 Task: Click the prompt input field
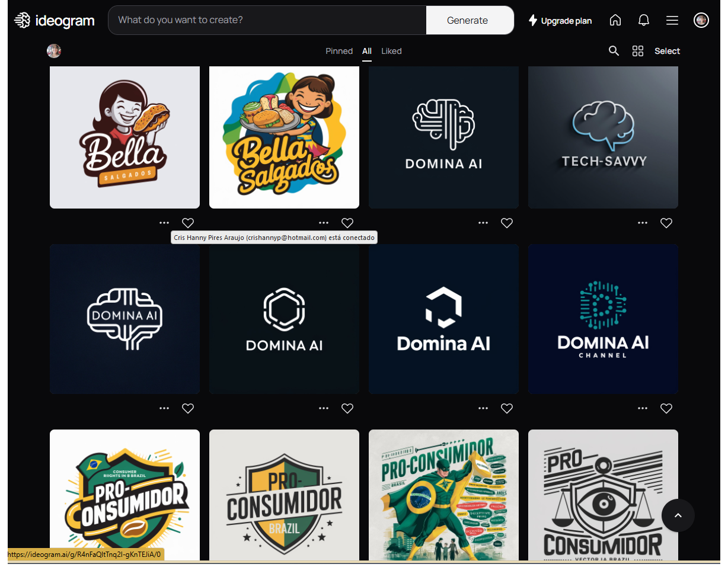pos(267,20)
